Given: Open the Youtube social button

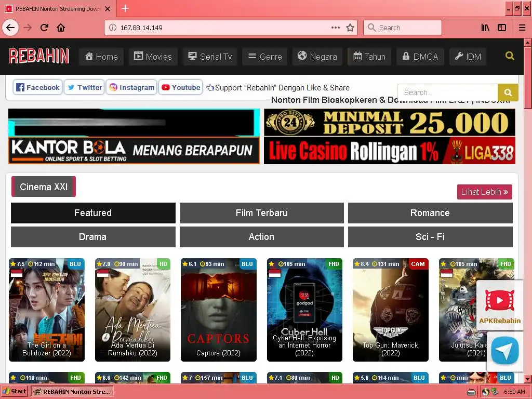Looking at the screenshot, I should click(x=180, y=87).
